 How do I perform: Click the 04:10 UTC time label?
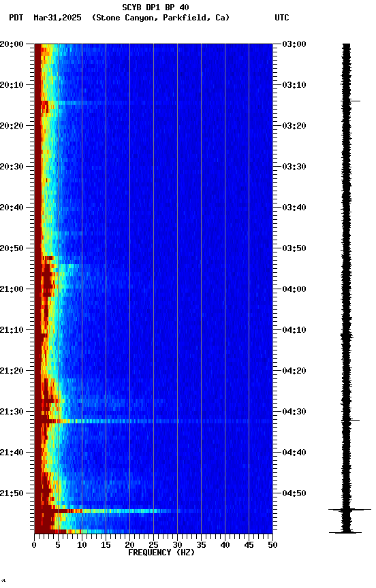(294, 330)
